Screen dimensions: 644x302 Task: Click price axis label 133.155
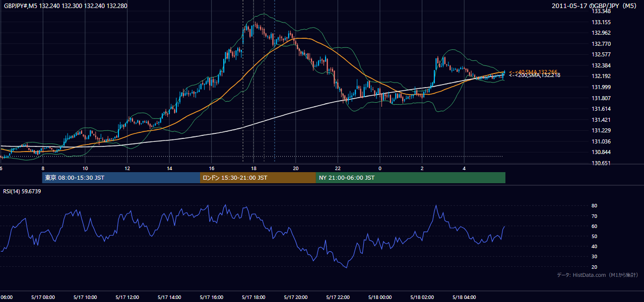coord(601,22)
